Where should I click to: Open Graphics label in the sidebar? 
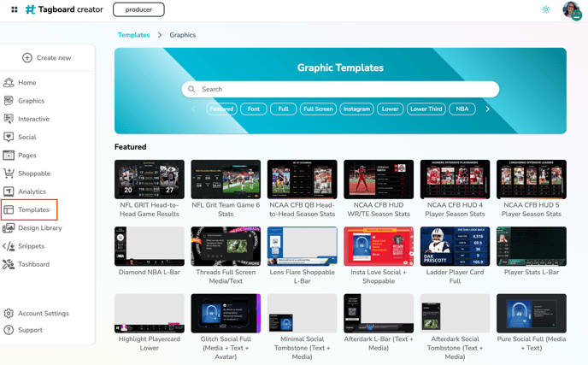(x=31, y=101)
